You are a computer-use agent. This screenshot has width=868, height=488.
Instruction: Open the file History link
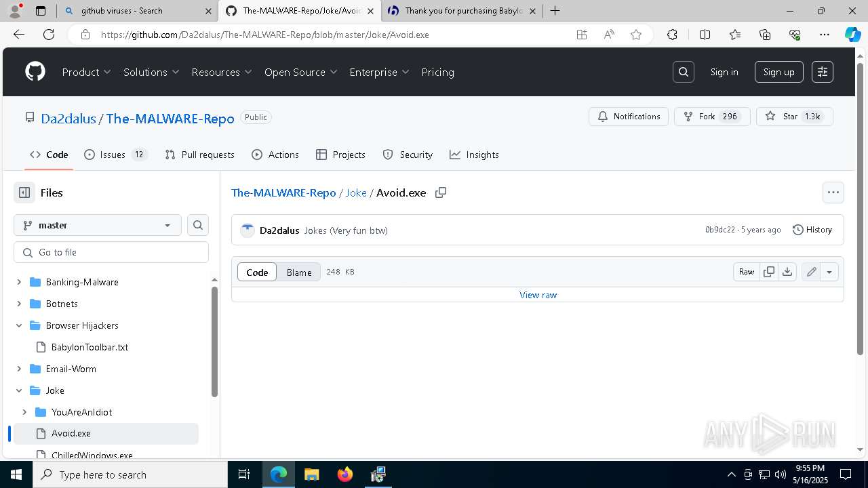pos(812,230)
